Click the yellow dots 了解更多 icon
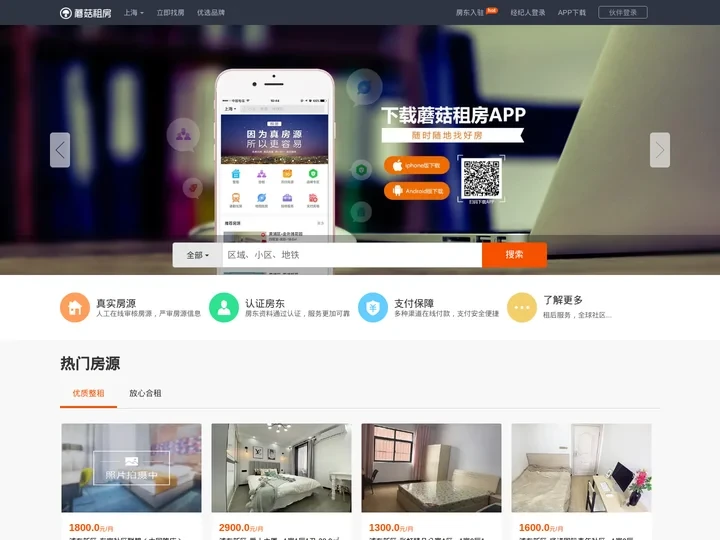Viewport: 720px width, 540px height. click(522, 308)
